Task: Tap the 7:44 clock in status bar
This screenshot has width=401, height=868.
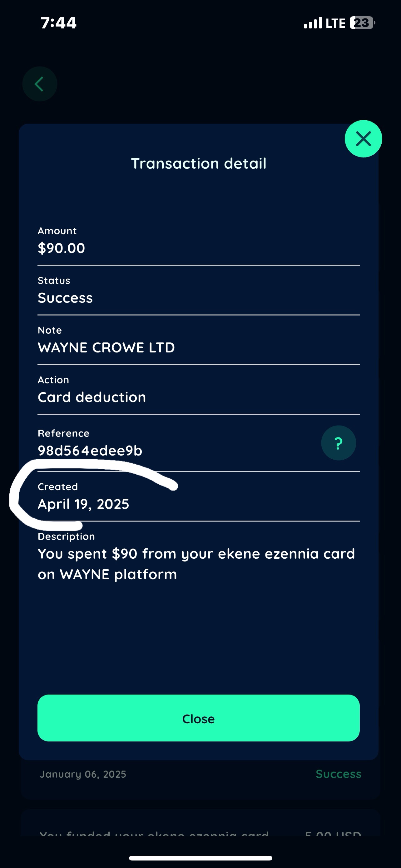Action: (x=59, y=23)
